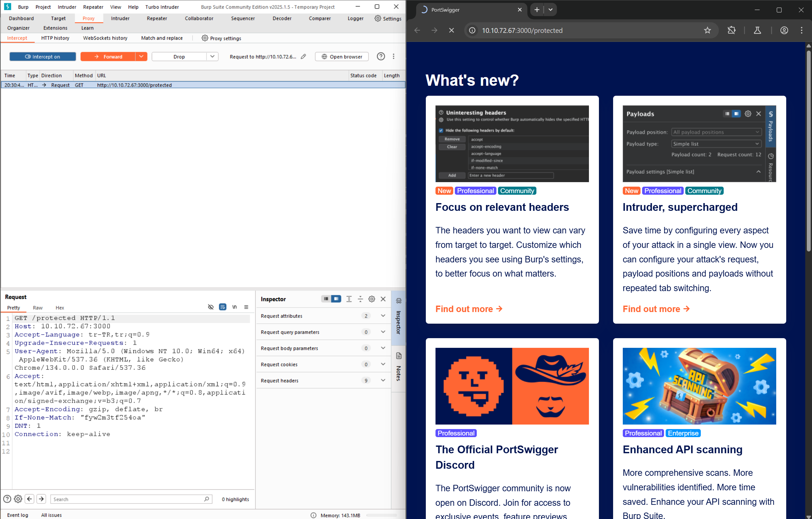This screenshot has width=812, height=519.
Task: Stop the page loading in the browser
Action: point(452,30)
